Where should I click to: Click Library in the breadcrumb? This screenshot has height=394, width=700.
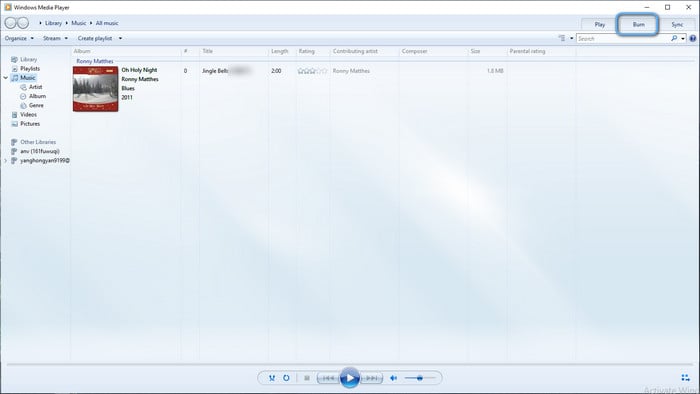53,23
